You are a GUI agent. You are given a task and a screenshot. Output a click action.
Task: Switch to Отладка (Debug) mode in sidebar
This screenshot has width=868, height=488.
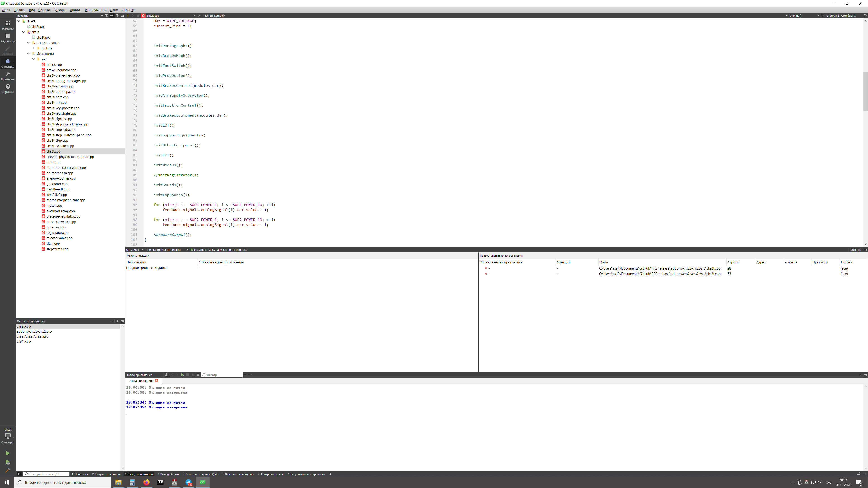8,63
